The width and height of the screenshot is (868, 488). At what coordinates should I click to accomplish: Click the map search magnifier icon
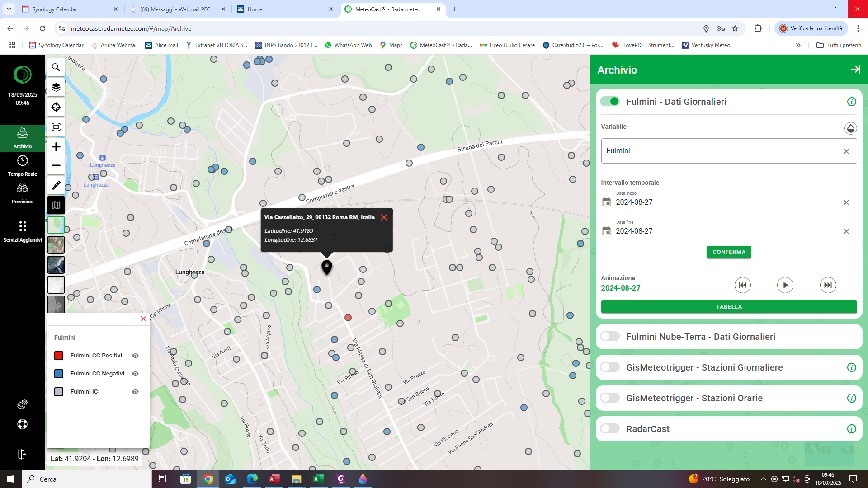(56, 67)
